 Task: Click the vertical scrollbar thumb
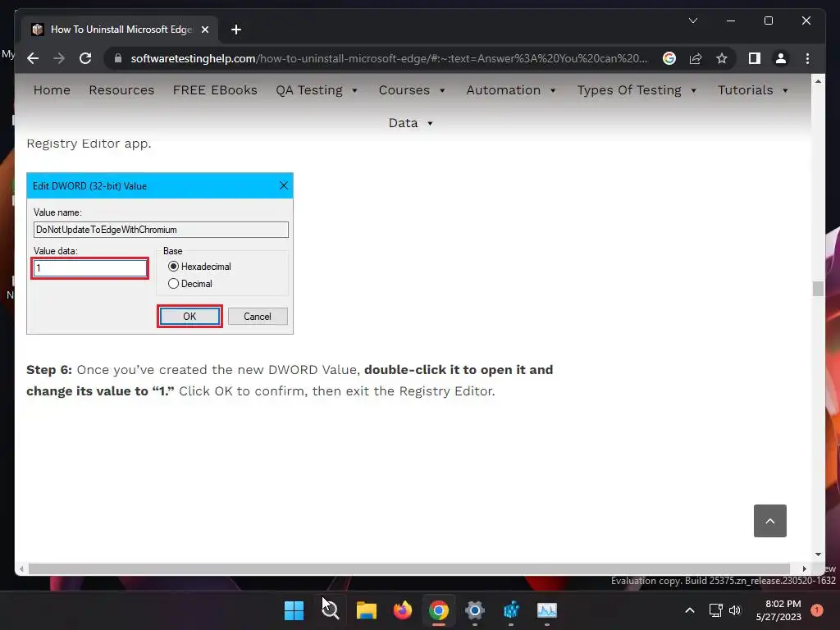coord(818,288)
